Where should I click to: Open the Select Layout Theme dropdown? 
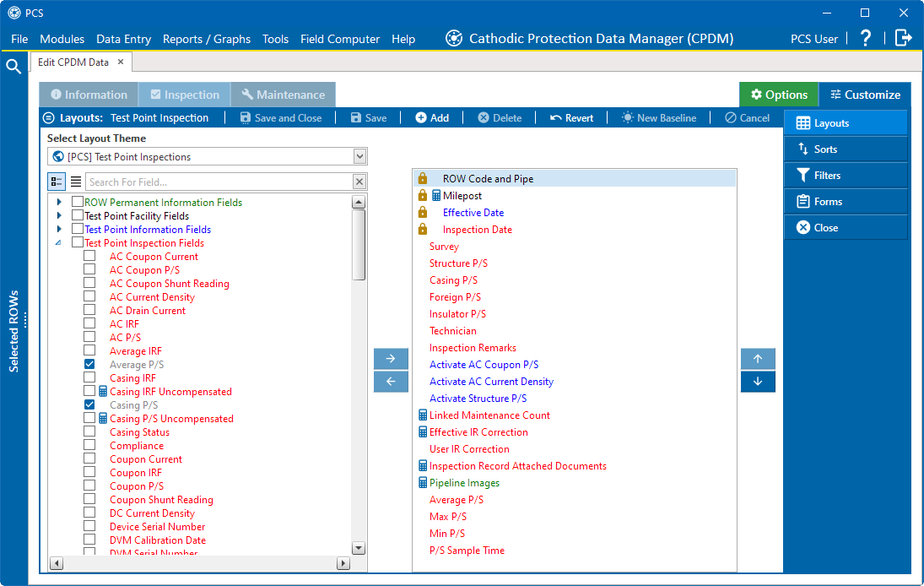tap(359, 156)
